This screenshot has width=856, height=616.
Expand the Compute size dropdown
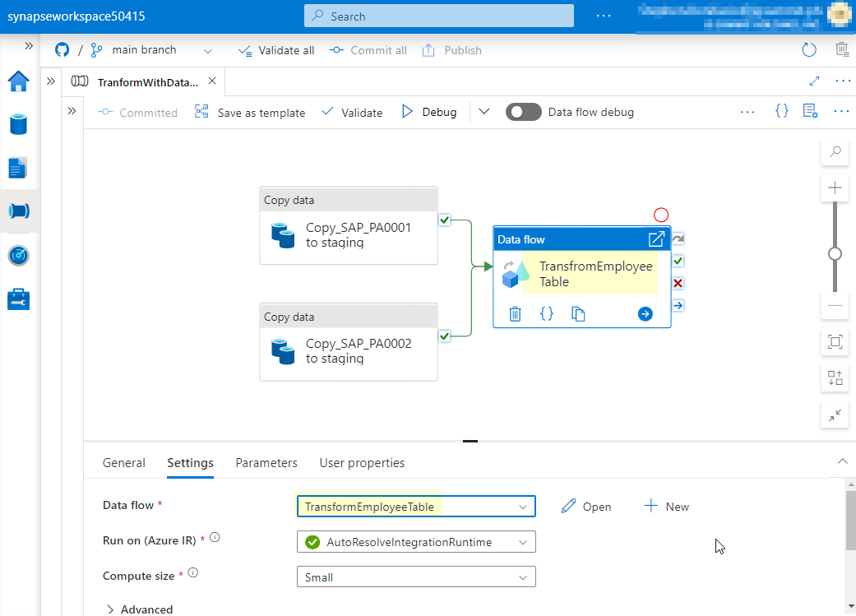pos(524,577)
